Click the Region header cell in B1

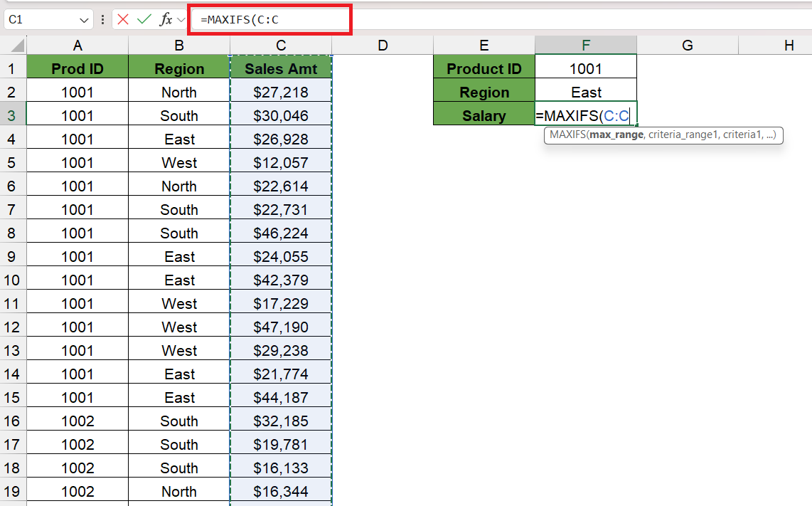pyautogui.click(x=179, y=69)
